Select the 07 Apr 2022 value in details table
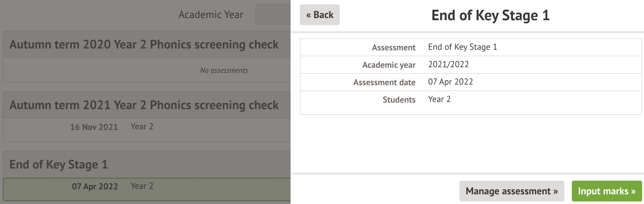 click(450, 82)
